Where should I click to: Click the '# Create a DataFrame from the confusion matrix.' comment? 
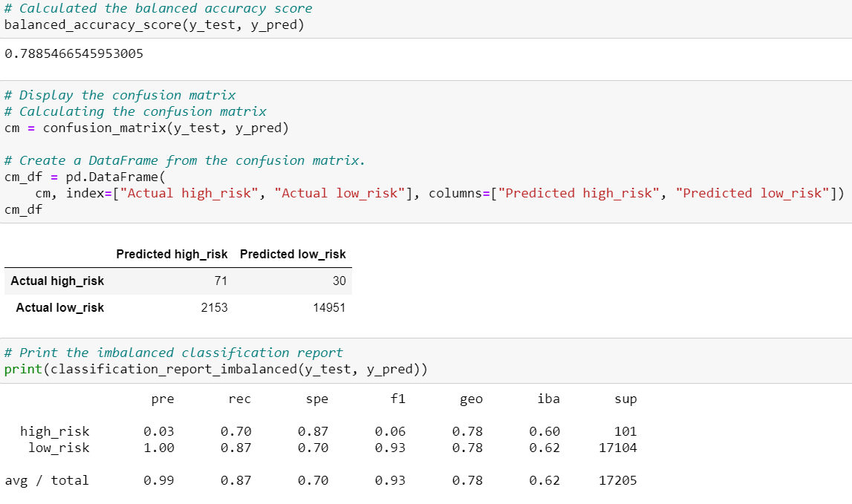pyautogui.click(x=185, y=161)
